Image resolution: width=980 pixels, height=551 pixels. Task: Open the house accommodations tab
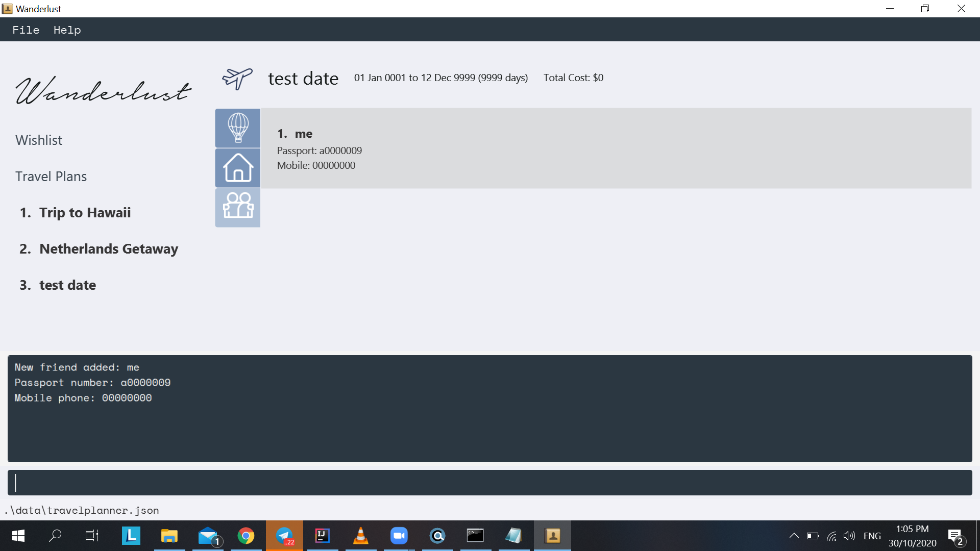pos(238,168)
